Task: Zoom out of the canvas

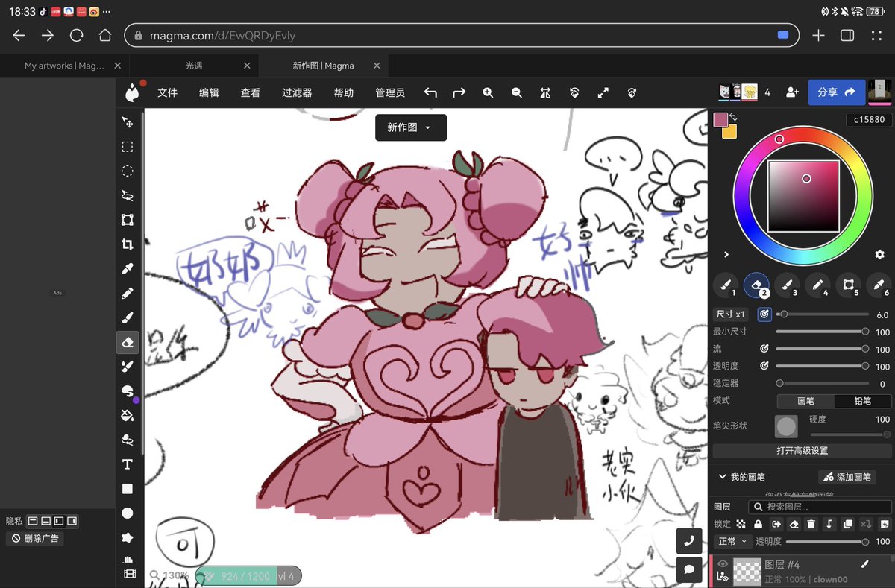Action: 516,92
